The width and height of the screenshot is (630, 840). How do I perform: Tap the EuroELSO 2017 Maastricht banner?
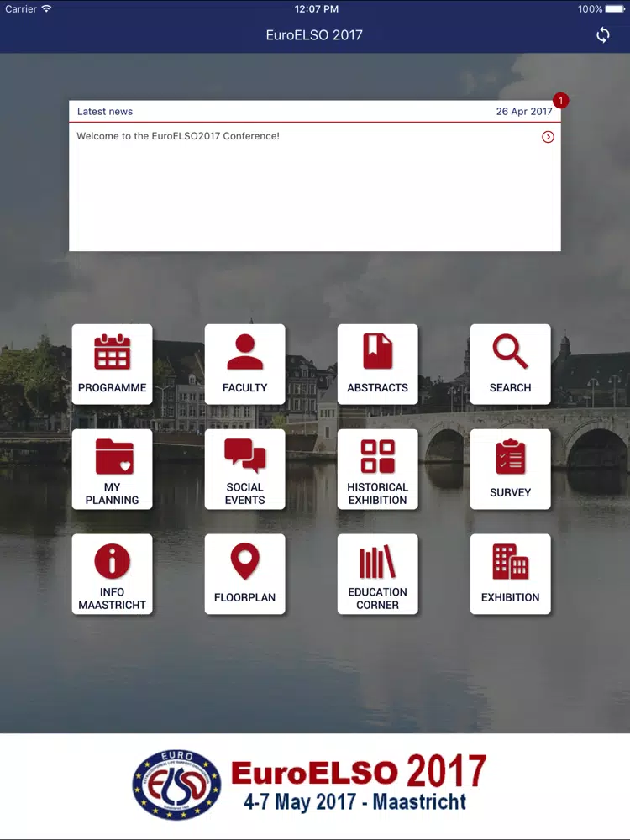(x=315, y=785)
